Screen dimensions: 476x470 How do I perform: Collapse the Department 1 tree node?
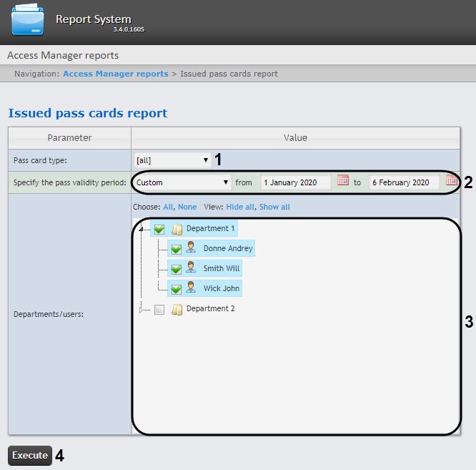(141, 229)
